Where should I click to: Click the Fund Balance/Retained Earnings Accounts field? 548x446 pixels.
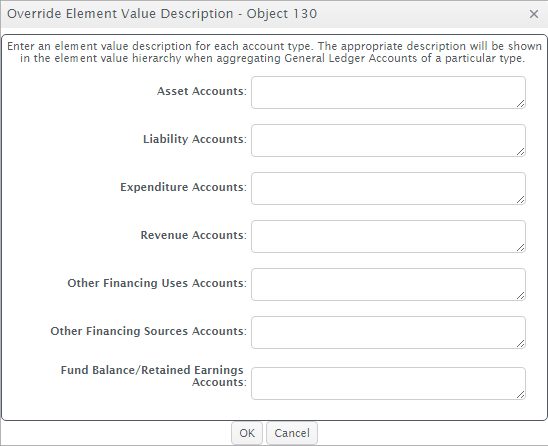coord(388,383)
